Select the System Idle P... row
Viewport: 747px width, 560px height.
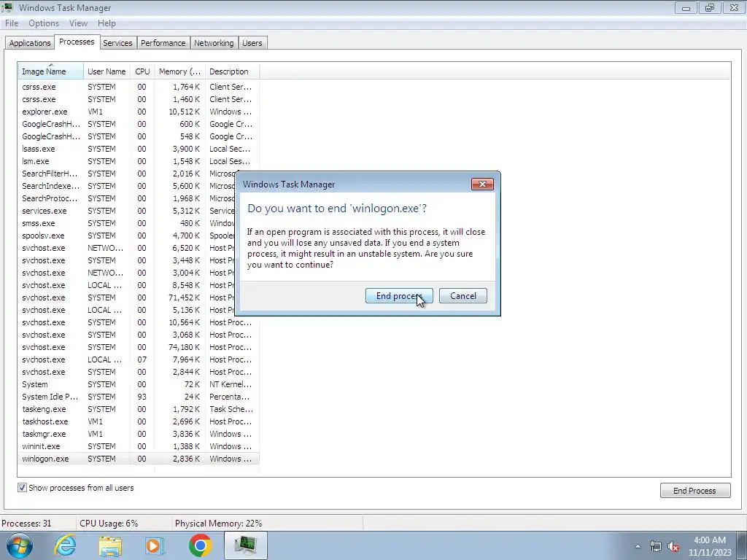pyautogui.click(x=139, y=397)
